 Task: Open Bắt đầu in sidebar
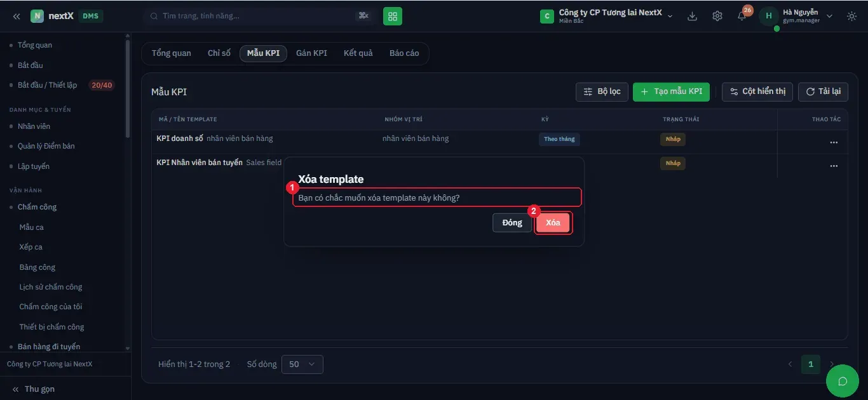(x=31, y=65)
